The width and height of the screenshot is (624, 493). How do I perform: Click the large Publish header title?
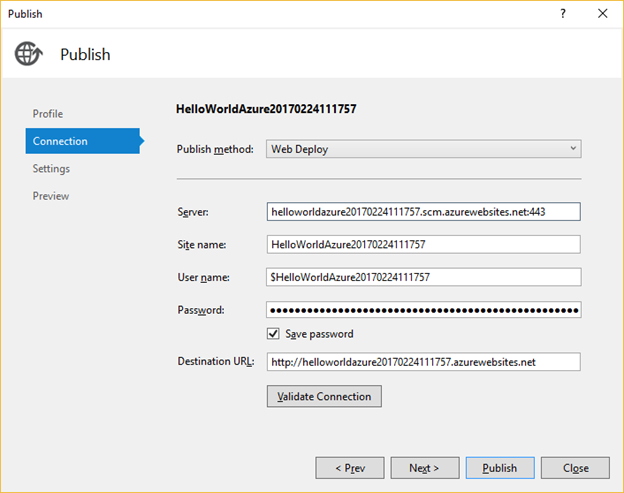coord(85,55)
